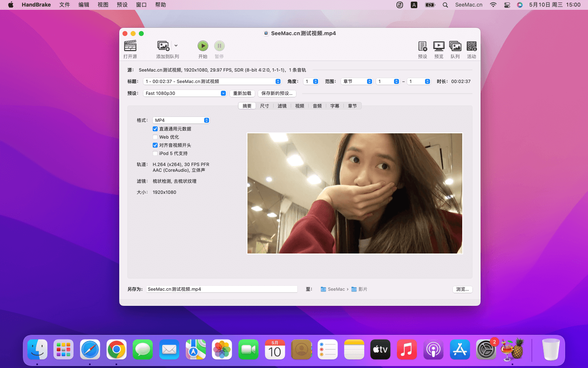This screenshot has height=368, width=588.
Task: Open the Apple menu
Action: 11,5
